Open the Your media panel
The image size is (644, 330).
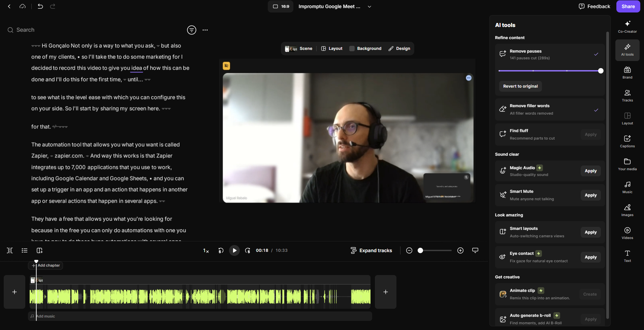click(x=627, y=164)
